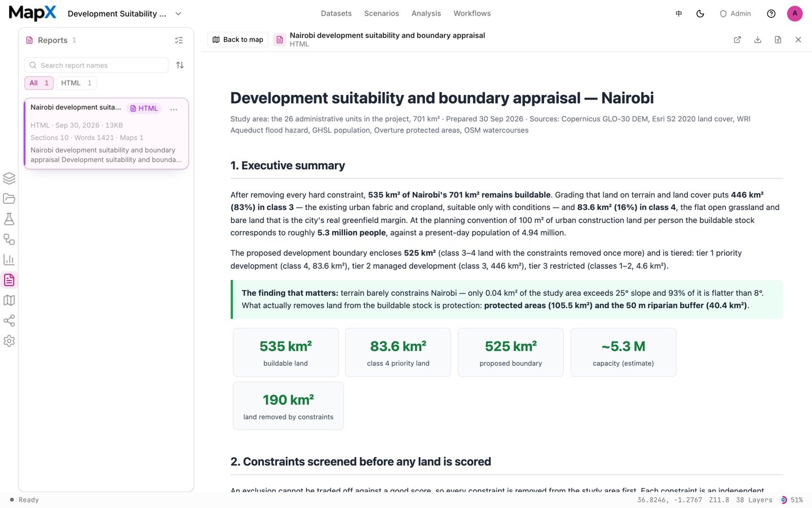Viewport: 812px width, 508px height.
Task: Open the Datasets menu
Action: pyautogui.click(x=336, y=14)
